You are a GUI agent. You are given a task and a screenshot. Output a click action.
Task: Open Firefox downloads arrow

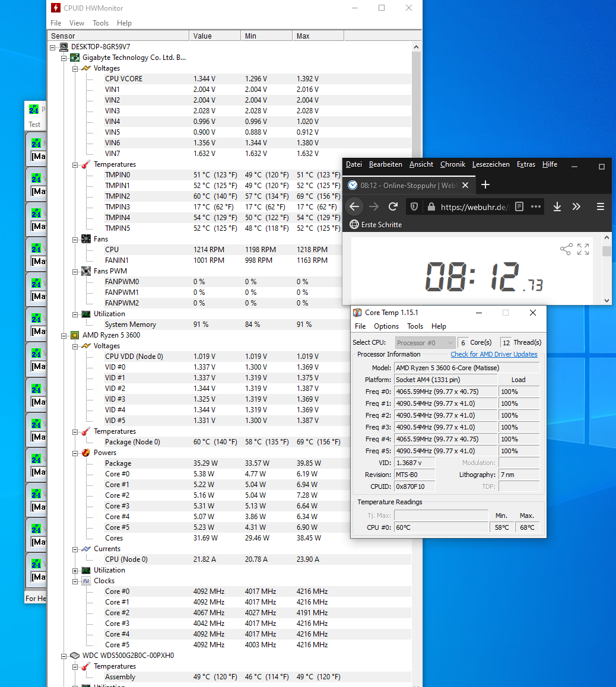(x=557, y=207)
